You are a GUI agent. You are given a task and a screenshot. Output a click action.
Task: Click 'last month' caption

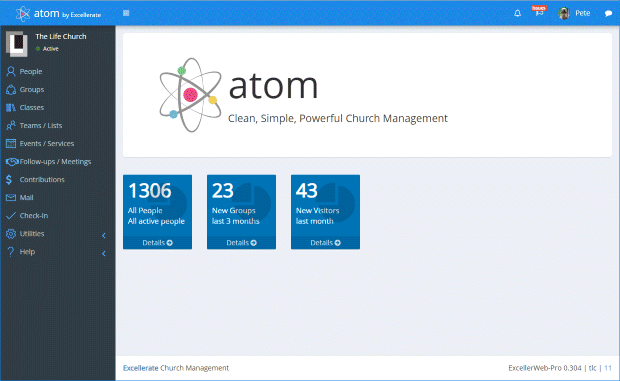315,221
